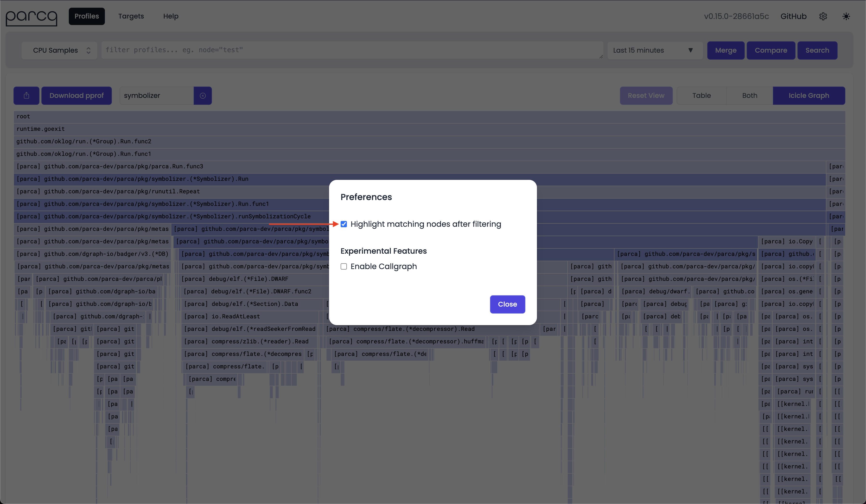Click Download pprof button
Image resolution: width=866 pixels, height=504 pixels.
point(76,95)
